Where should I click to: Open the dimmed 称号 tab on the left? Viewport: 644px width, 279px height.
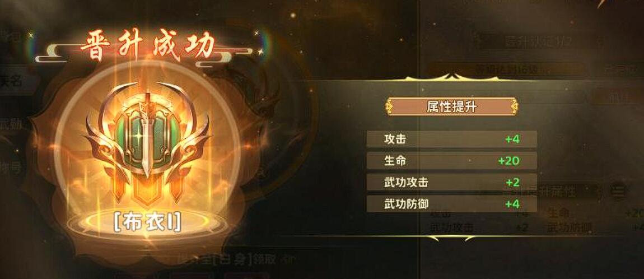pyautogui.click(x=11, y=168)
